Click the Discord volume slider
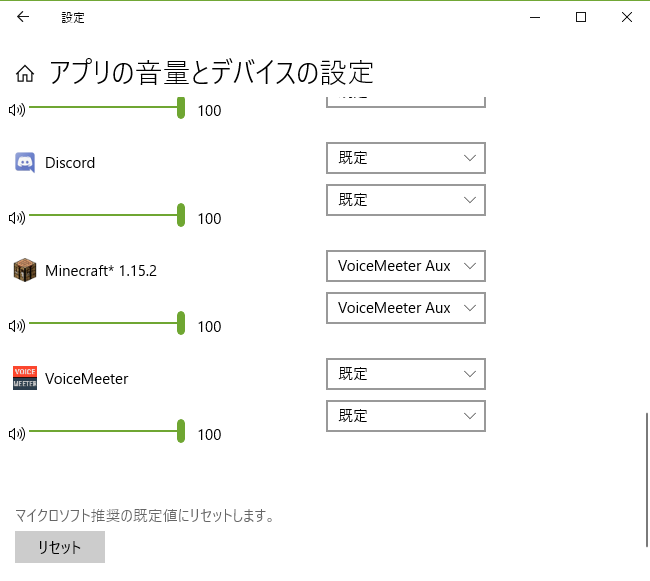The image size is (650, 581). point(107,215)
